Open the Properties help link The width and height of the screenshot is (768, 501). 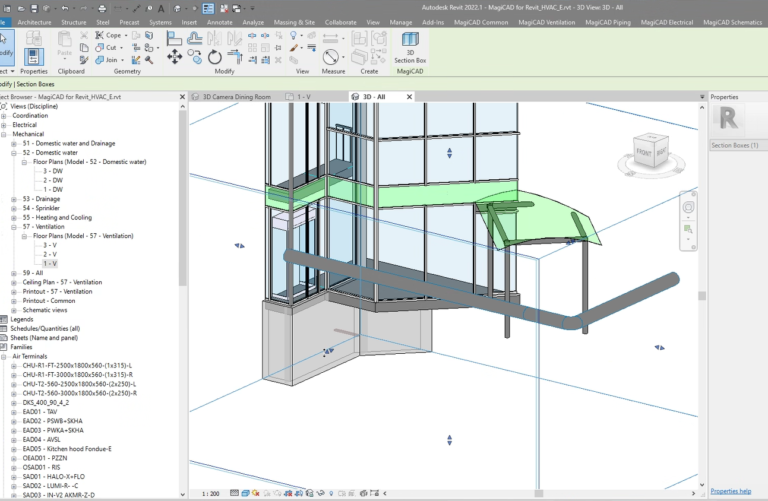[x=731, y=491]
